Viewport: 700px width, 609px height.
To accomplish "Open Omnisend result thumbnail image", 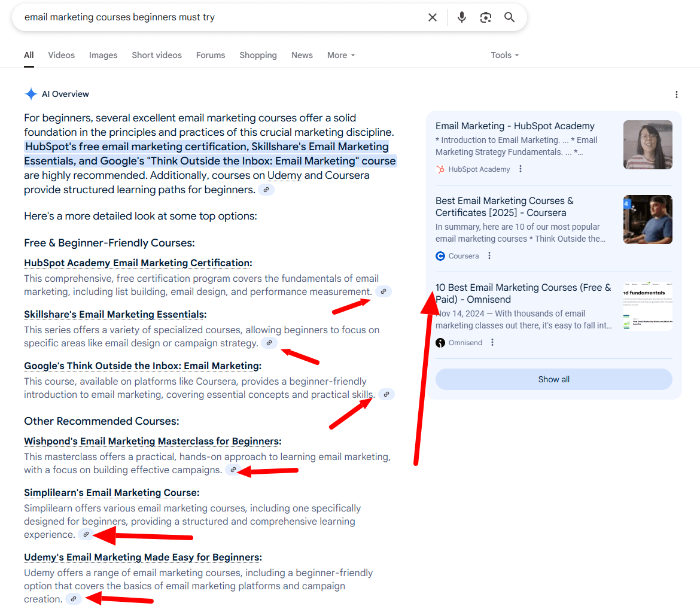I will coord(648,306).
